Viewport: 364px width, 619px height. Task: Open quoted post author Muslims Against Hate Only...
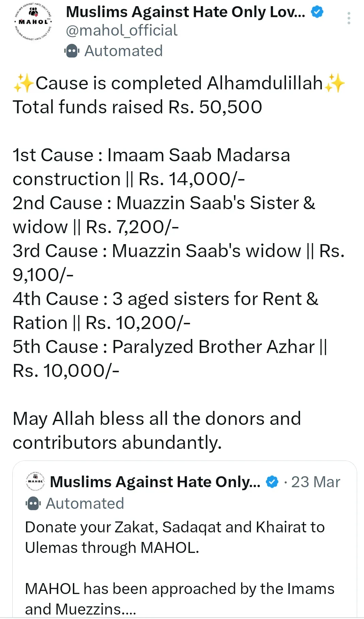pyautogui.click(x=155, y=482)
